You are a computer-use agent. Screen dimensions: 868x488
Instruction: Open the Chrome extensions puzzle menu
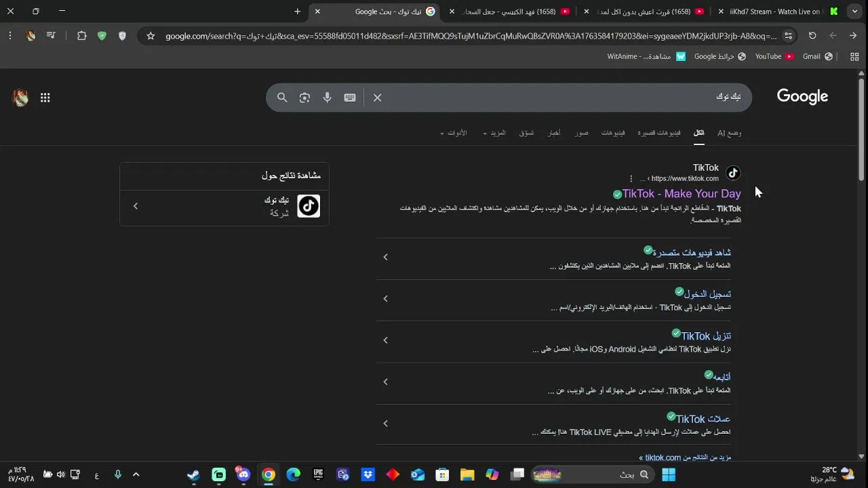(81, 36)
